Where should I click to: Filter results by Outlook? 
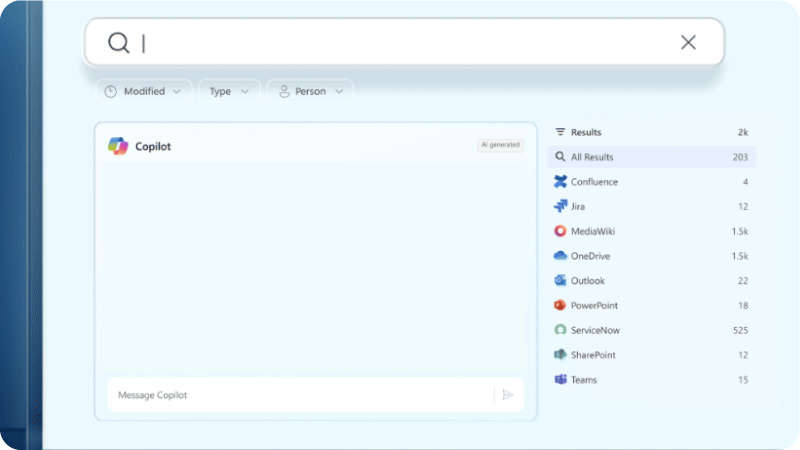coord(652,281)
